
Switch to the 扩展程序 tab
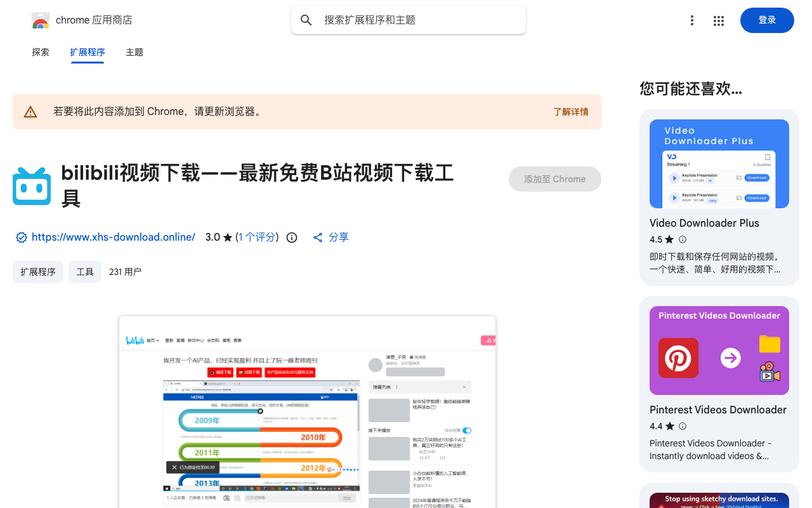(88, 52)
